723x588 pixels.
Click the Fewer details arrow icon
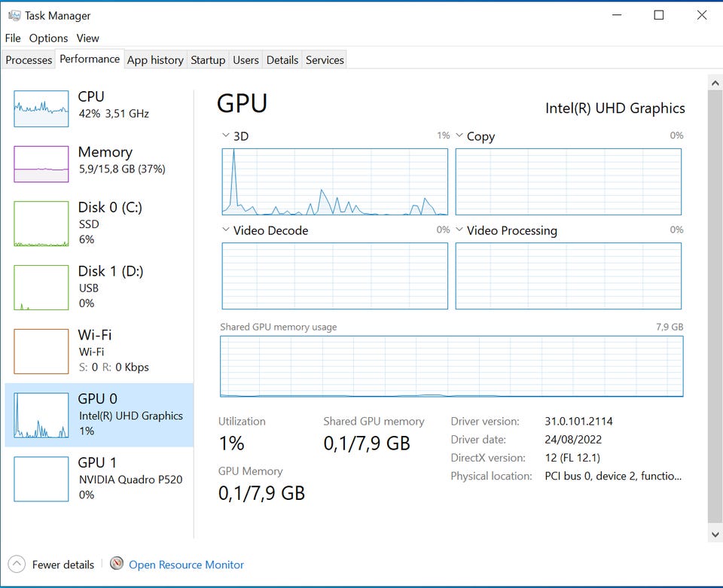coord(17,564)
